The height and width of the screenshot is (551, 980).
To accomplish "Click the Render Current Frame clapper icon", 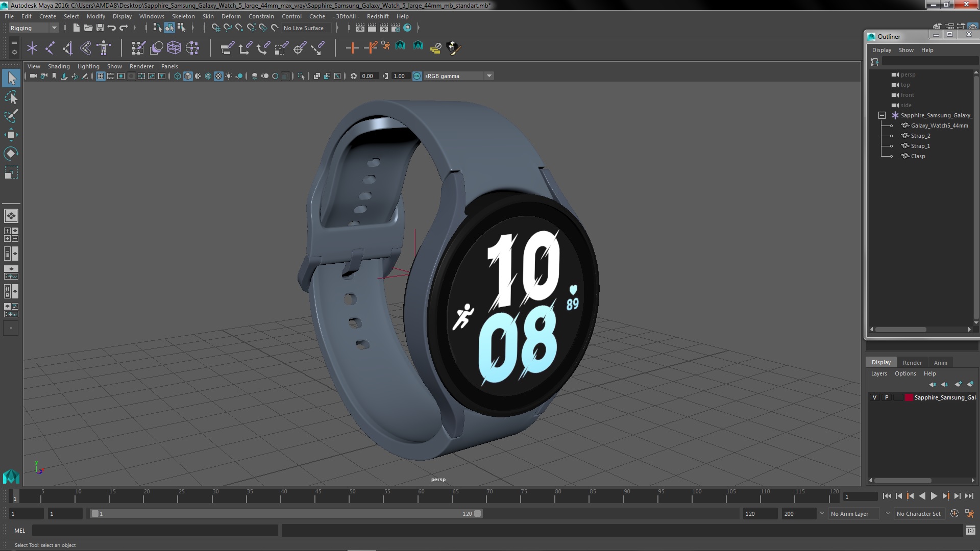I will [x=372, y=28].
